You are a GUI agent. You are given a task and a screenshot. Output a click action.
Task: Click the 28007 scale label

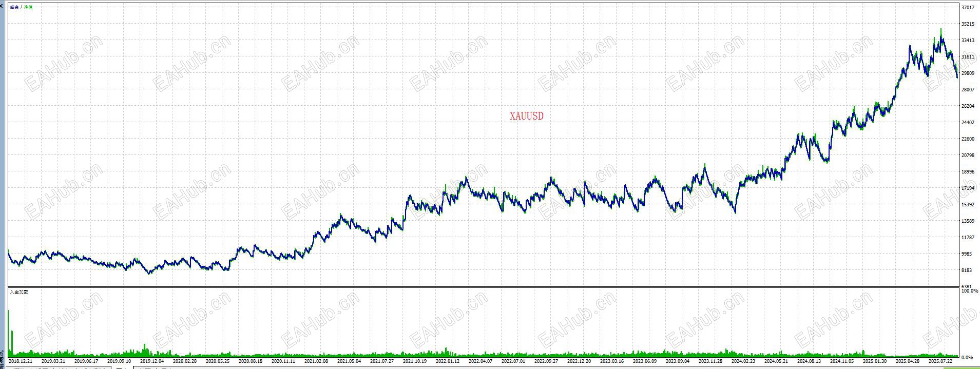coord(968,90)
